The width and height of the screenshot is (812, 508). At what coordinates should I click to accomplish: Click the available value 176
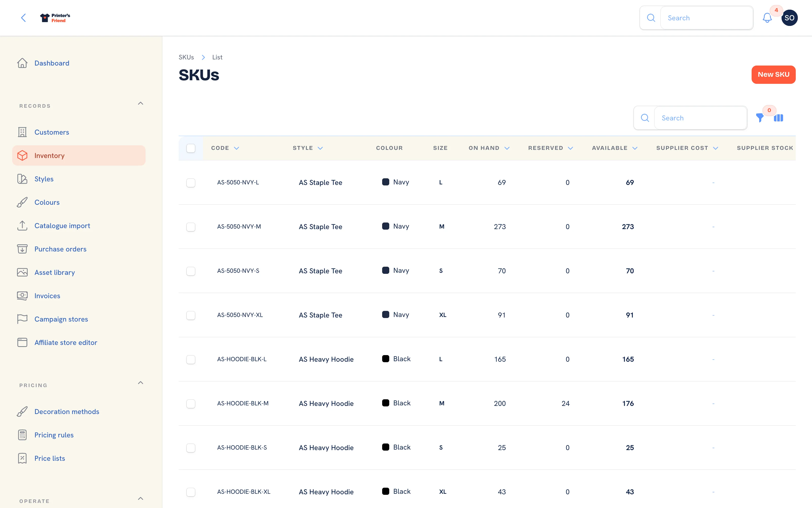pyautogui.click(x=628, y=404)
